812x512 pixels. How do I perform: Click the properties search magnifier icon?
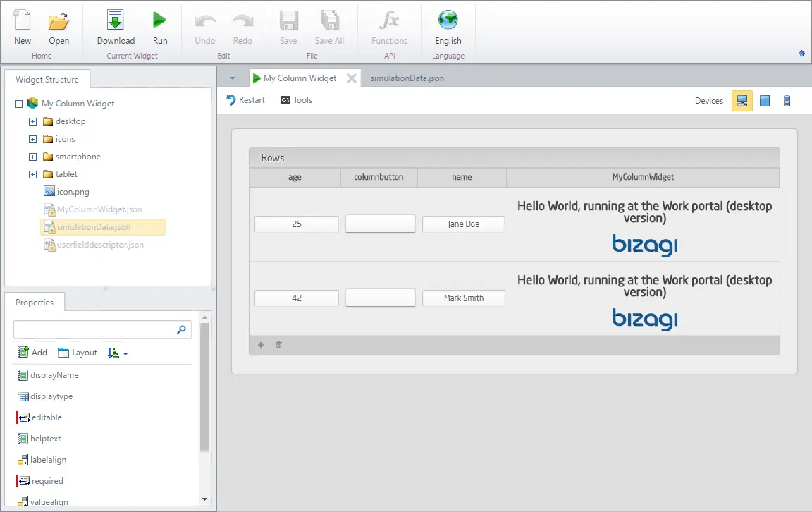[181, 329]
